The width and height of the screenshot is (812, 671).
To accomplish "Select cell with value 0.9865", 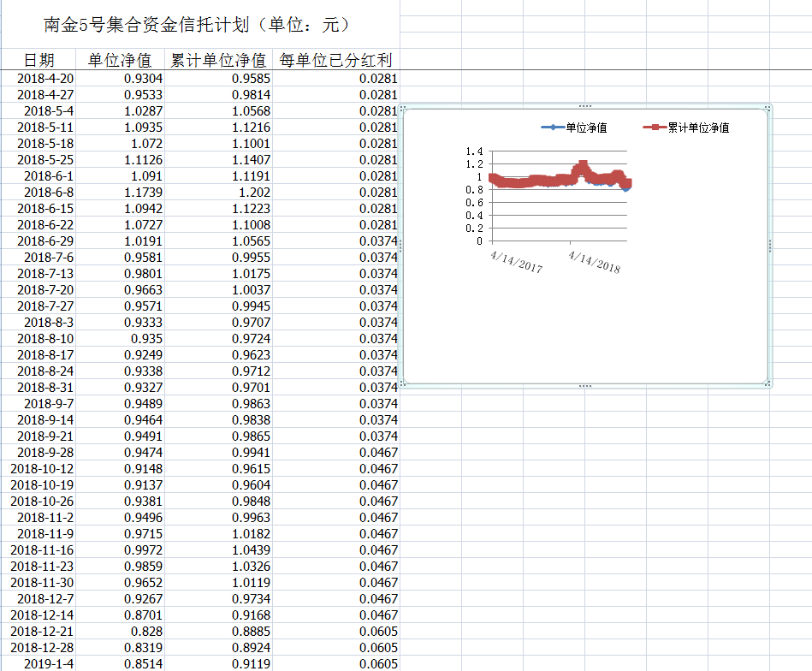I will point(218,436).
